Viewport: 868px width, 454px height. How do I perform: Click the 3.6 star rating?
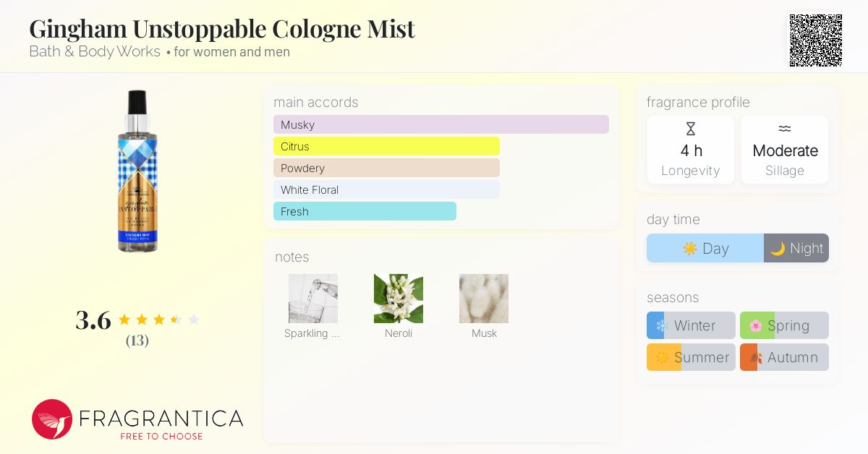click(137, 320)
